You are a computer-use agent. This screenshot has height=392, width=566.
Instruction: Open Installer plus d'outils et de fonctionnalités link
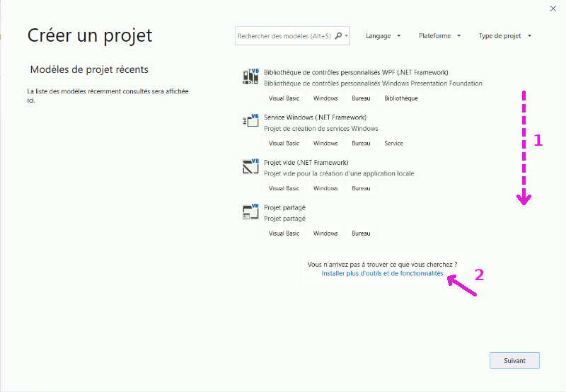[x=382, y=274]
